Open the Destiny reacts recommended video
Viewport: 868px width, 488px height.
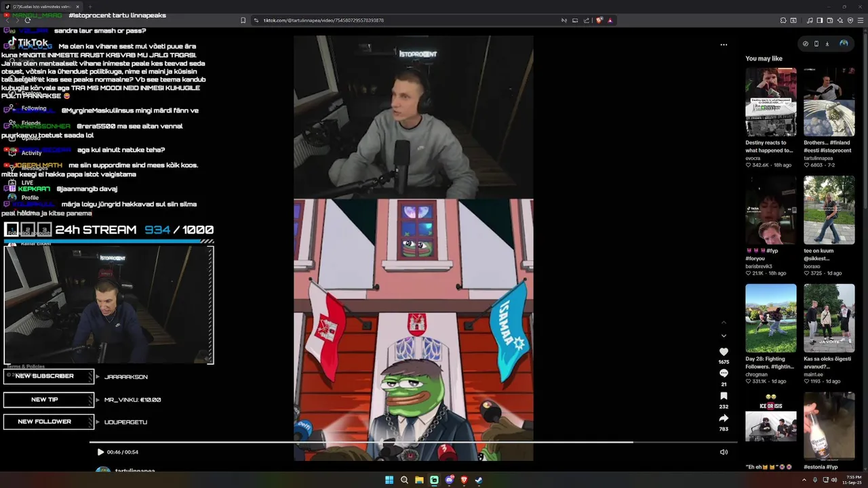pos(771,102)
